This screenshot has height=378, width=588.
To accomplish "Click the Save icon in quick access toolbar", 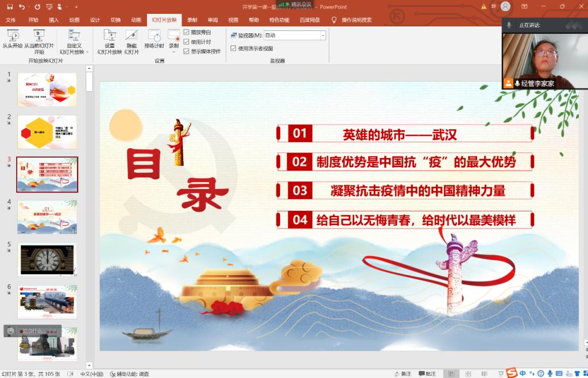I will (9, 7).
